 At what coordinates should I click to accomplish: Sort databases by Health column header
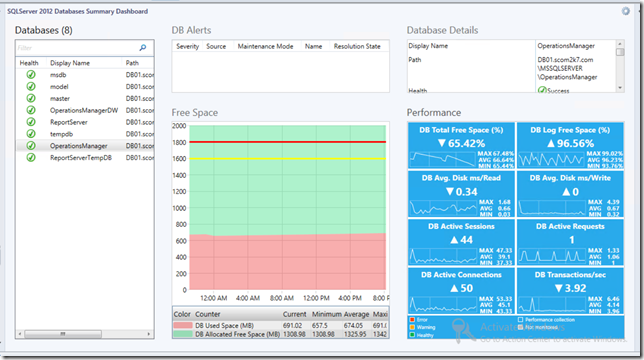pyautogui.click(x=29, y=63)
